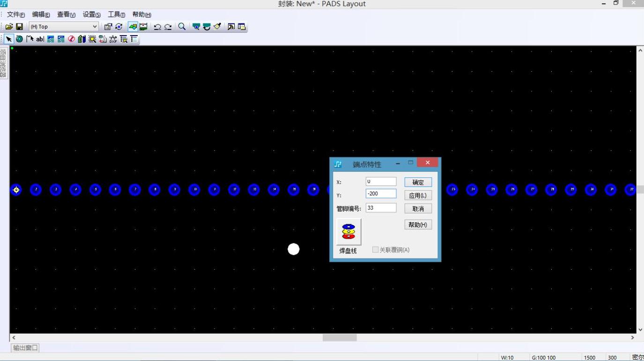Open the 焊盘栈 pad stack icon button

coord(348,231)
